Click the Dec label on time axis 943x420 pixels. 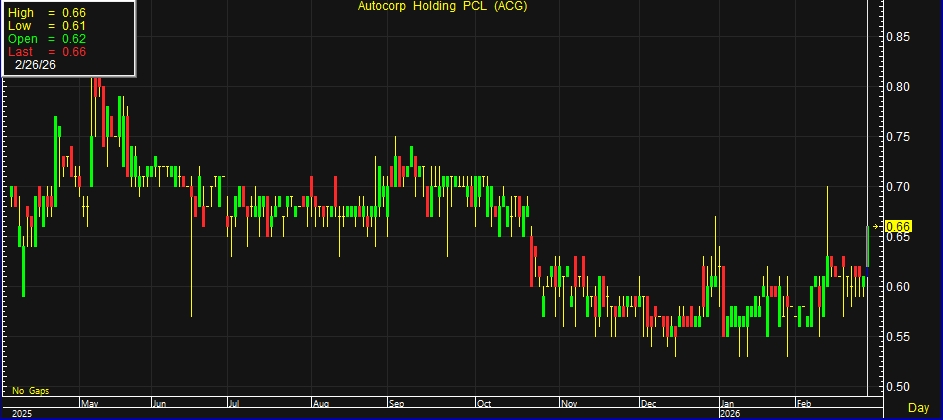click(x=648, y=404)
